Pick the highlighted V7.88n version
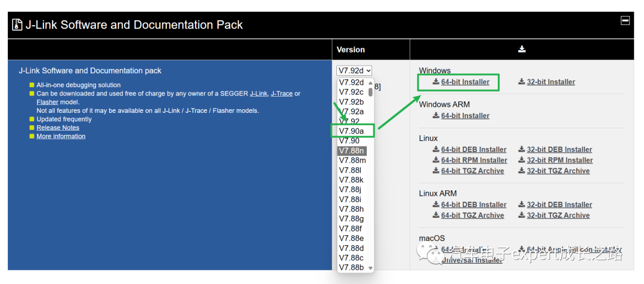Viewport: 644px width, 284px height. tap(352, 151)
